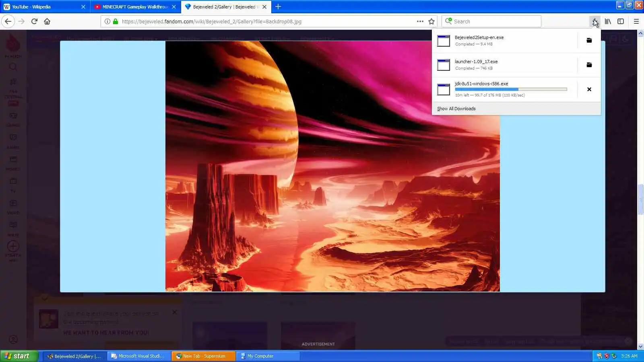Close the YouTube - Wikipedia tab
The height and width of the screenshot is (362, 644).
coord(83,7)
